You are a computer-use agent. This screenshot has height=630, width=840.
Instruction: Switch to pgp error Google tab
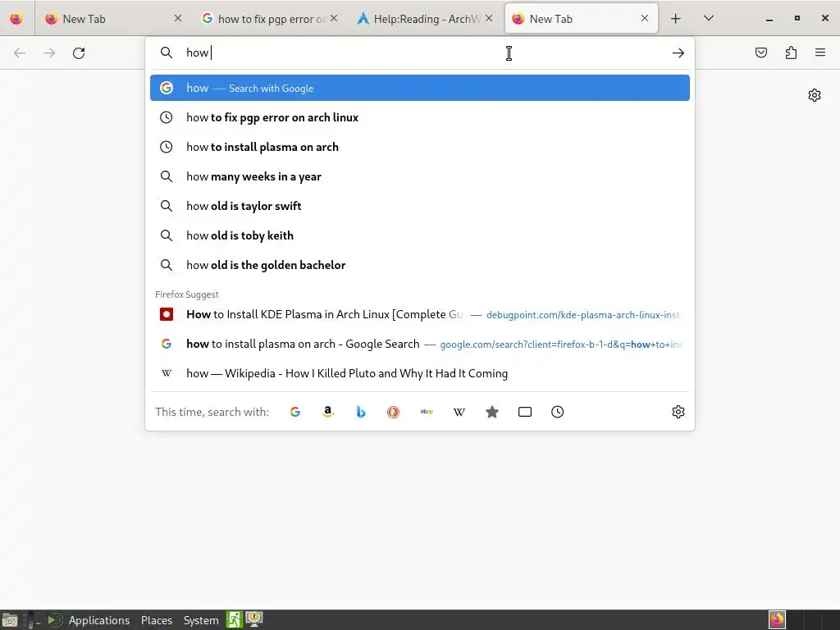(x=269, y=19)
